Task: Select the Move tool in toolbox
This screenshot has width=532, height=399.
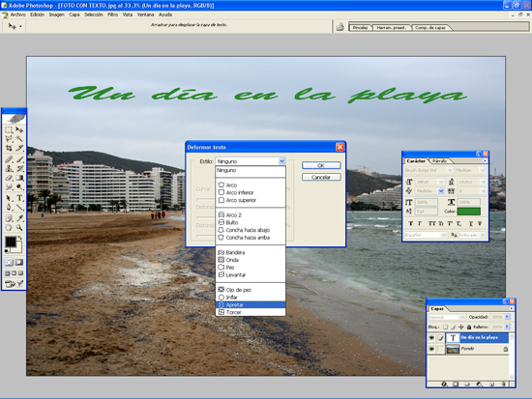Action: [19, 129]
